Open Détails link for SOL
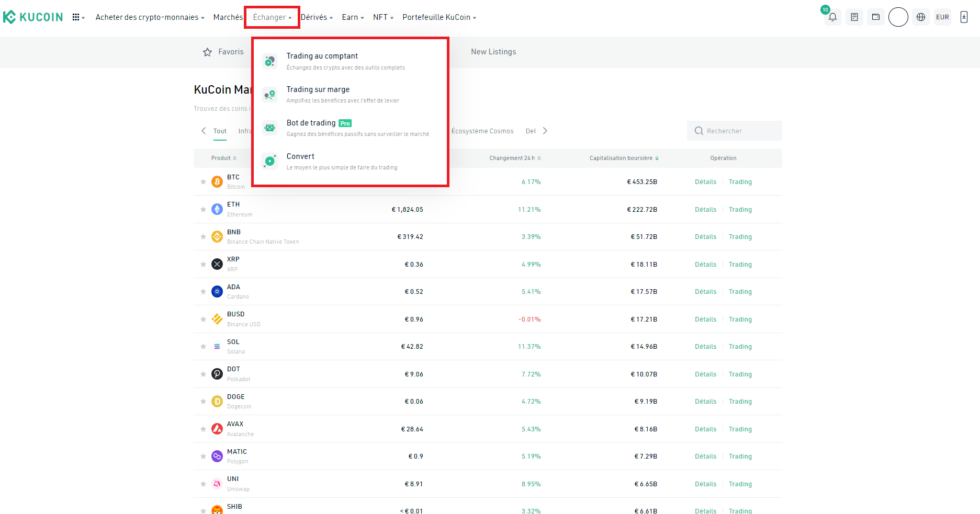Viewport: 980px width, 514px height. tap(705, 347)
